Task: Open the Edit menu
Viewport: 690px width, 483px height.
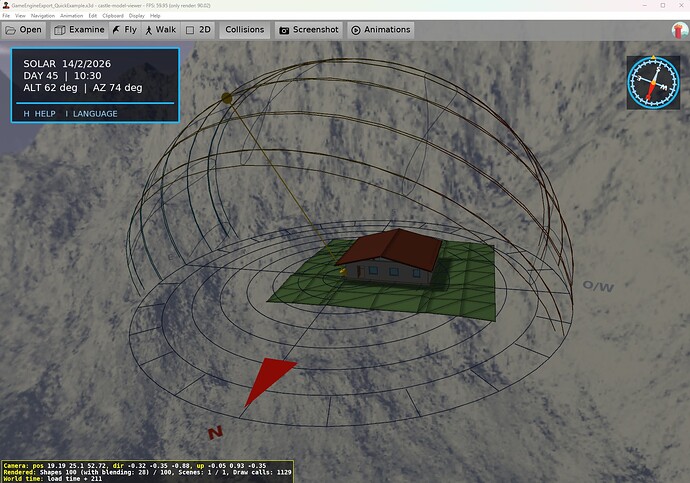Action: point(92,15)
